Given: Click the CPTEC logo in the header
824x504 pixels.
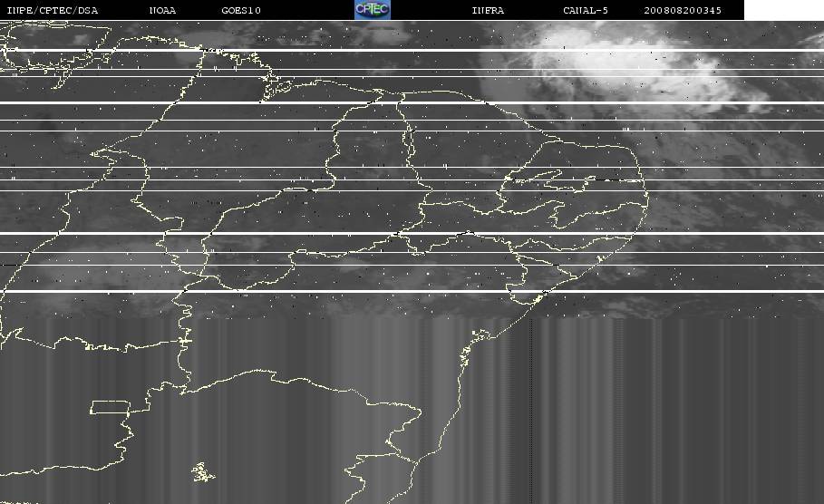Looking at the screenshot, I should [x=372, y=9].
